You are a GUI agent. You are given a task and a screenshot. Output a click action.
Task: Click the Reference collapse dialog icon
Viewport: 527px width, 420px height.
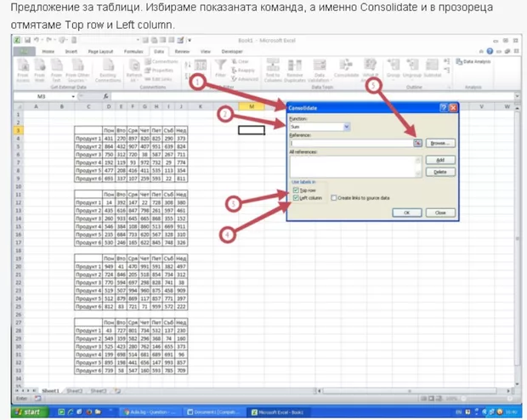(417, 143)
